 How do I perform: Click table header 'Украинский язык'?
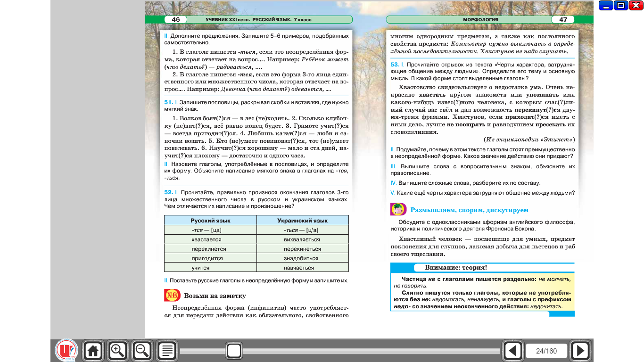302,220
